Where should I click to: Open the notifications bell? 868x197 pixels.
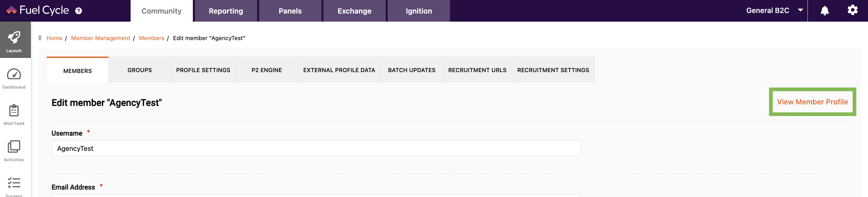[x=824, y=10]
